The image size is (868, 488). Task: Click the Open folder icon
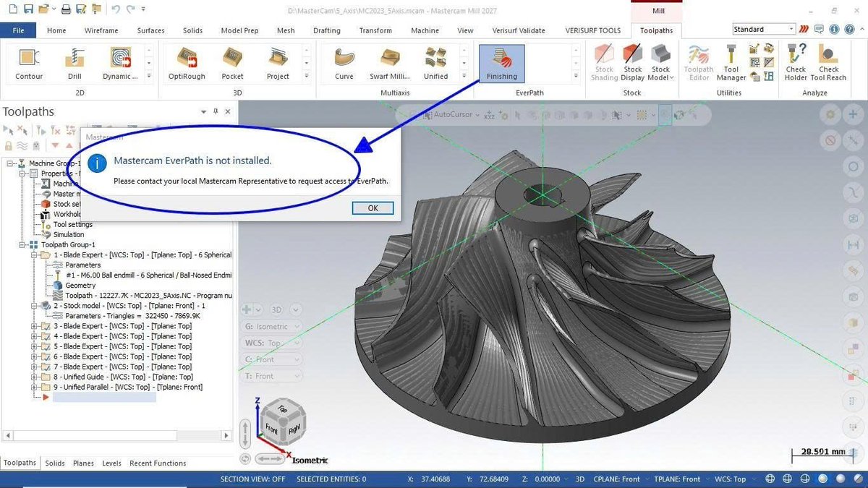coord(45,9)
